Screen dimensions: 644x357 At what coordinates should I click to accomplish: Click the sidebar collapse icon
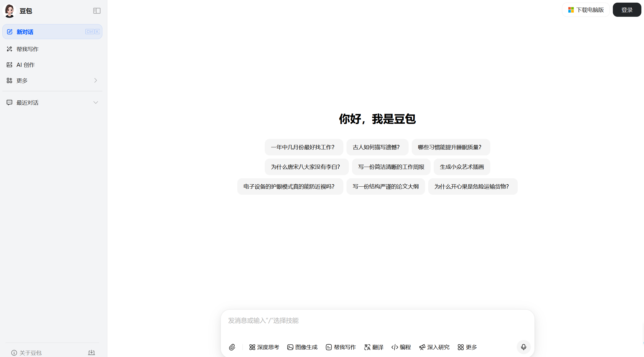coord(97,11)
